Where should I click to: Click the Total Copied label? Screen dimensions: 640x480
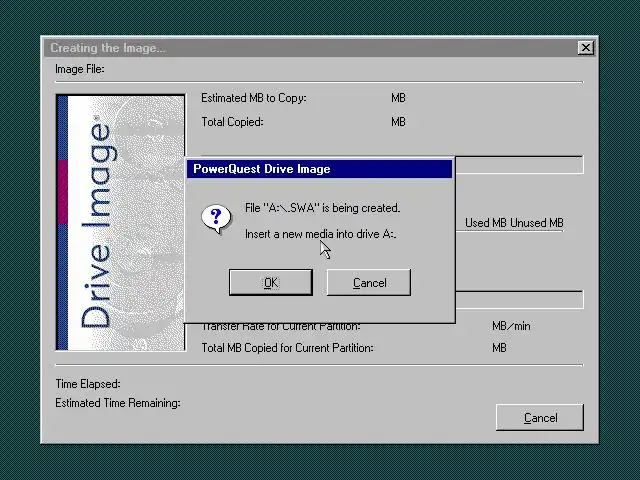click(232, 122)
